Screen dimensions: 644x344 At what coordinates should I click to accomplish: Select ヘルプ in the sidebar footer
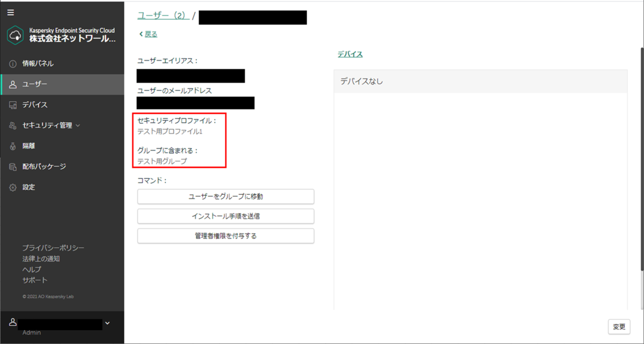point(31,269)
